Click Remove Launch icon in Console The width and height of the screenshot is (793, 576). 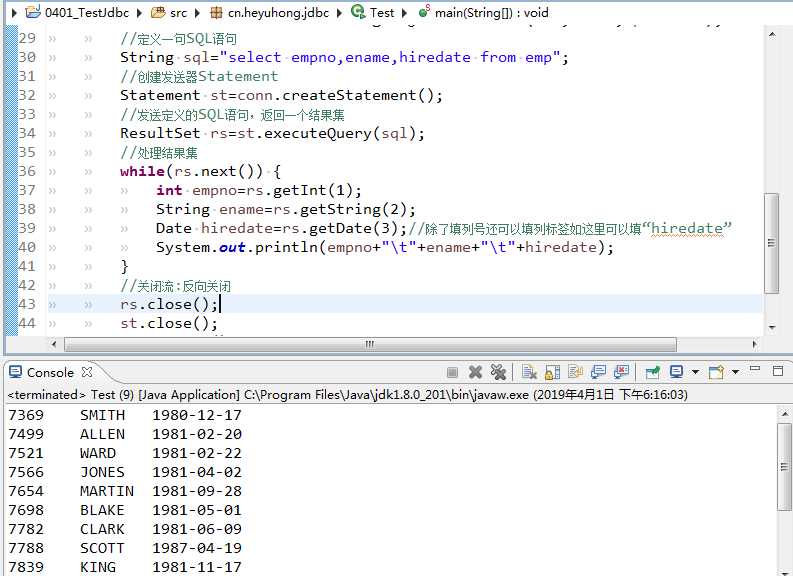coord(475,372)
